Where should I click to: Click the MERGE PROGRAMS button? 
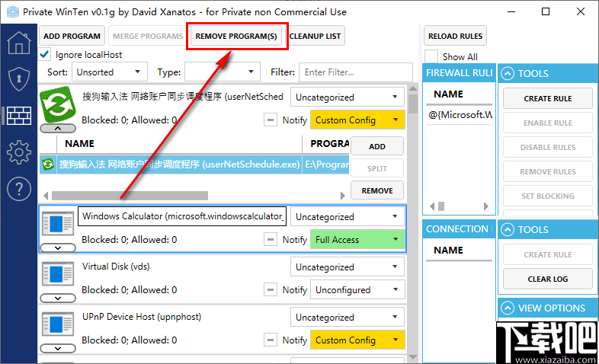148,36
